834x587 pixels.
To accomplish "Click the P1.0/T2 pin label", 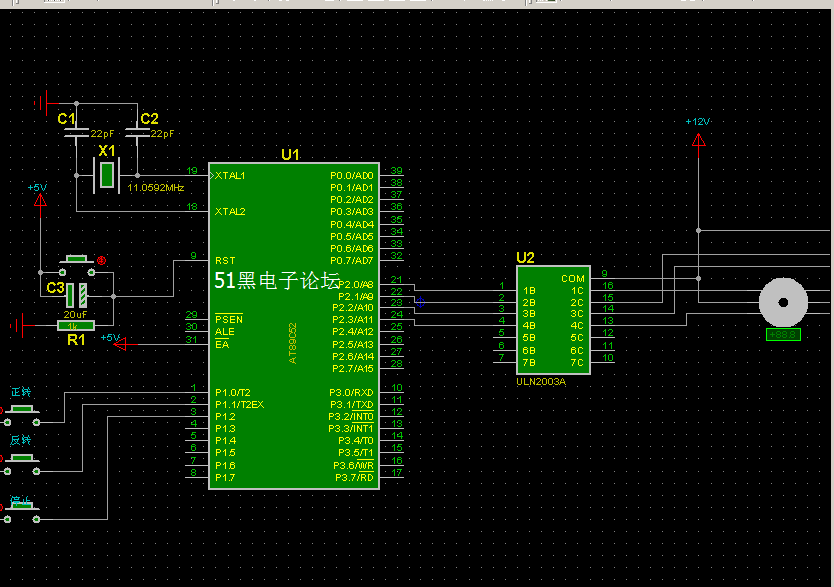I will [x=232, y=392].
